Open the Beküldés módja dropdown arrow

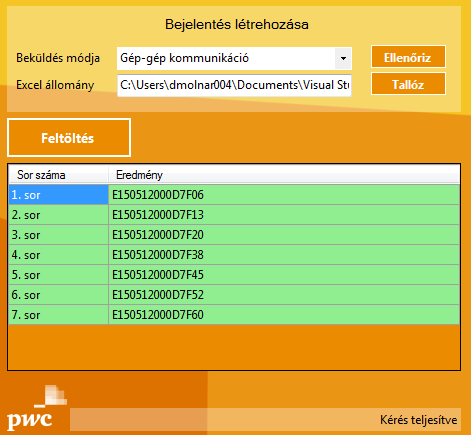(343, 58)
